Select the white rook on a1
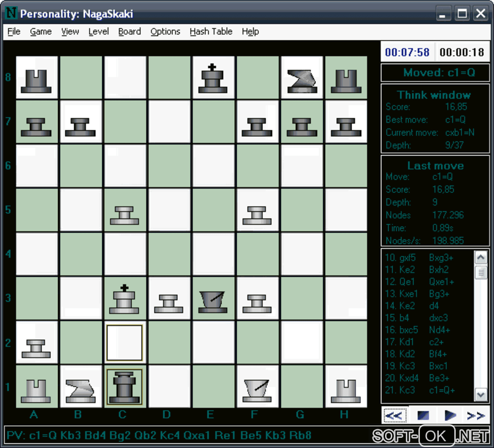 [36, 391]
